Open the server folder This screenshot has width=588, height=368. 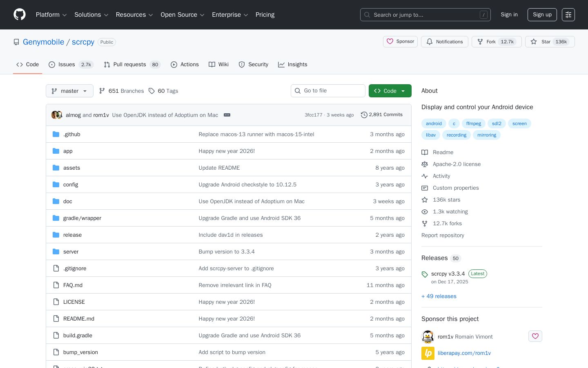71,252
